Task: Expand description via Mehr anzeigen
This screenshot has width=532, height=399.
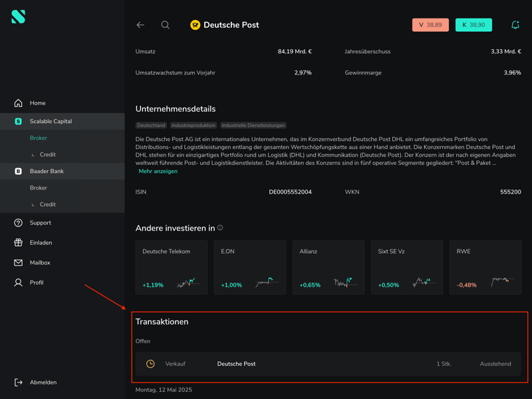Action: (158, 172)
